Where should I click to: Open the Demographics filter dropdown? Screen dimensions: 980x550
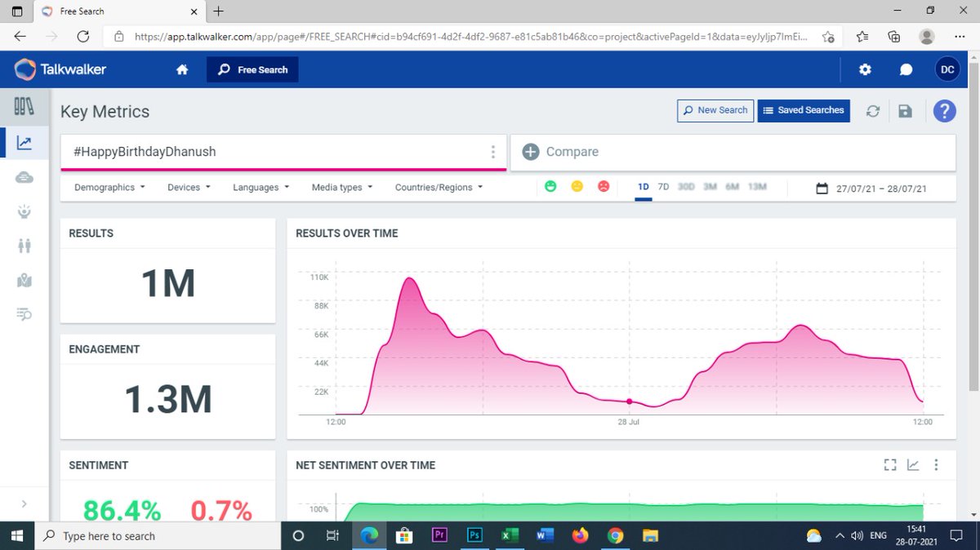click(109, 188)
